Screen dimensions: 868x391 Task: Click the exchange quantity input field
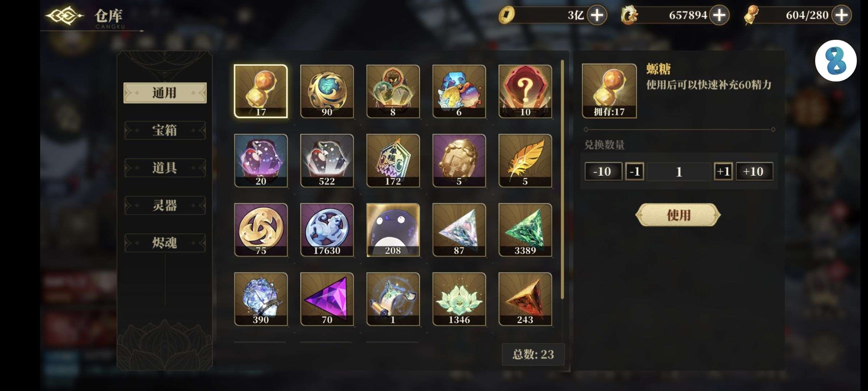tap(679, 171)
